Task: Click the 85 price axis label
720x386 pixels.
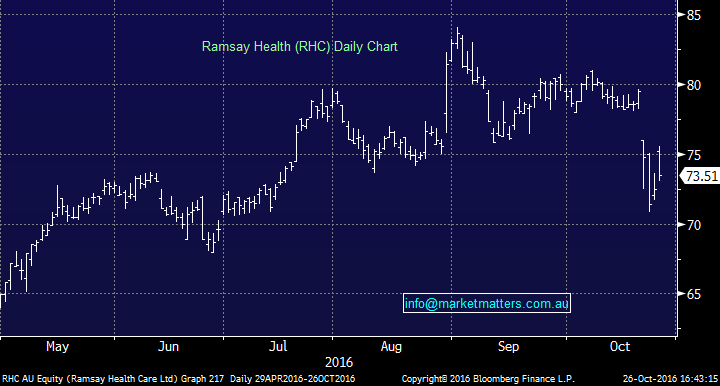Action: (x=694, y=15)
